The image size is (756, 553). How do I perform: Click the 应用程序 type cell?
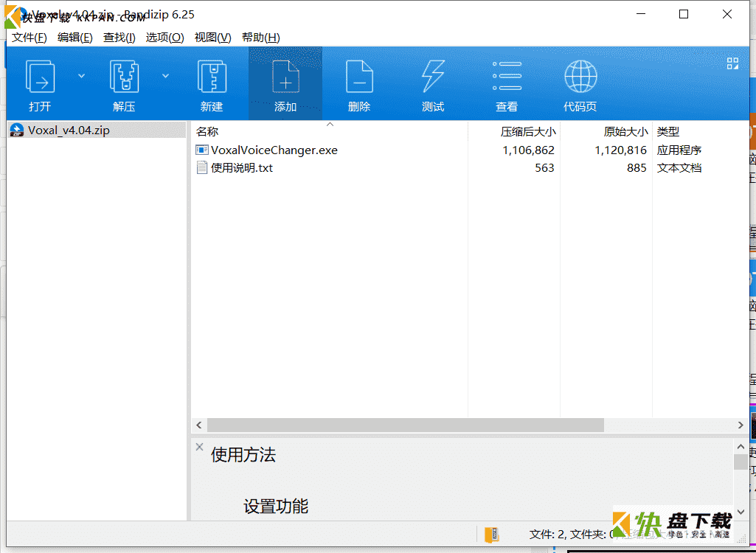tap(679, 150)
